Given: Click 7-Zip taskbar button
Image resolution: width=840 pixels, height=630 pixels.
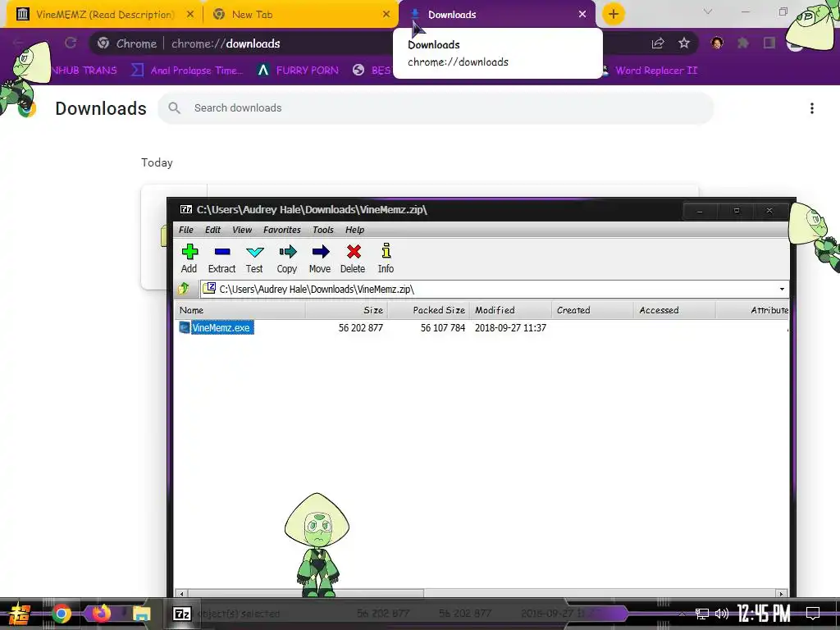Looking at the screenshot, I should [x=182, y=614].
